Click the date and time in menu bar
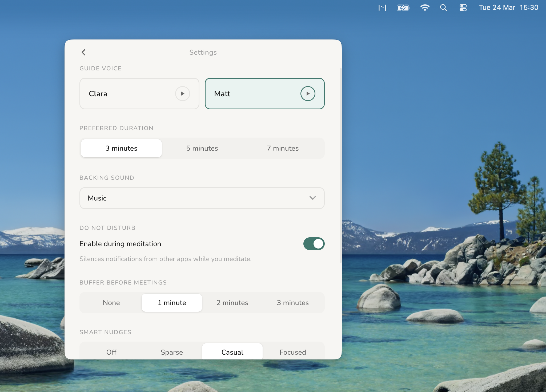Screen dimensions: 546x392 coord(508,8)
